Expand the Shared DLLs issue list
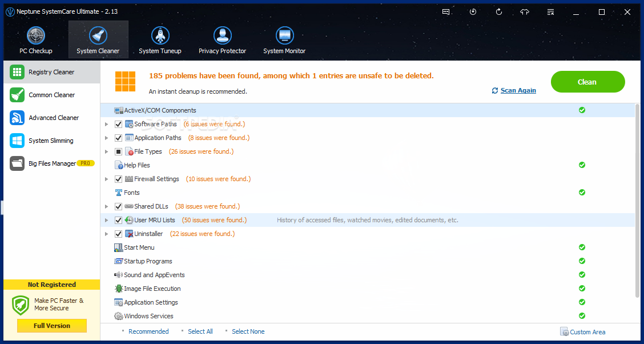 (x=106, y=206)
